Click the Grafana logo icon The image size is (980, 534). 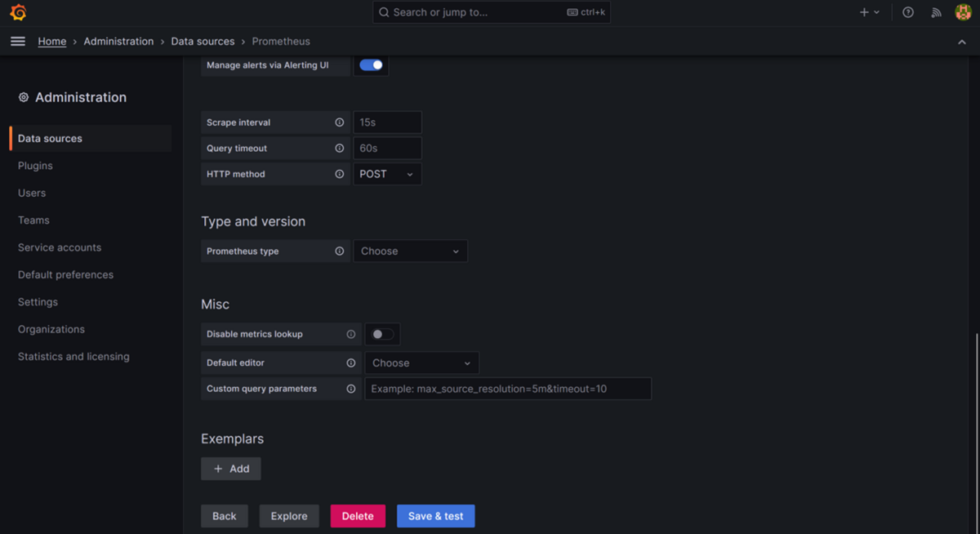[18, 12]
